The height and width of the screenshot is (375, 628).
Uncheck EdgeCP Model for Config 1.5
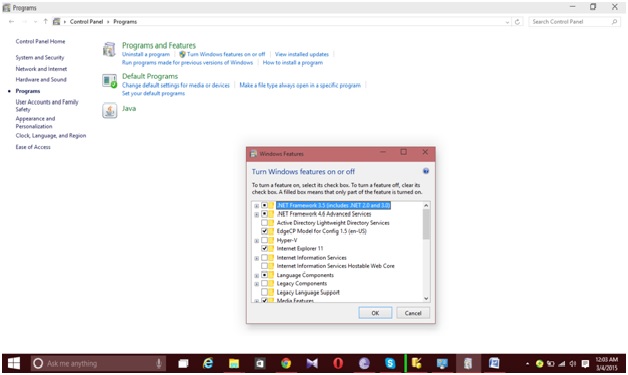(x=264, y=231)
